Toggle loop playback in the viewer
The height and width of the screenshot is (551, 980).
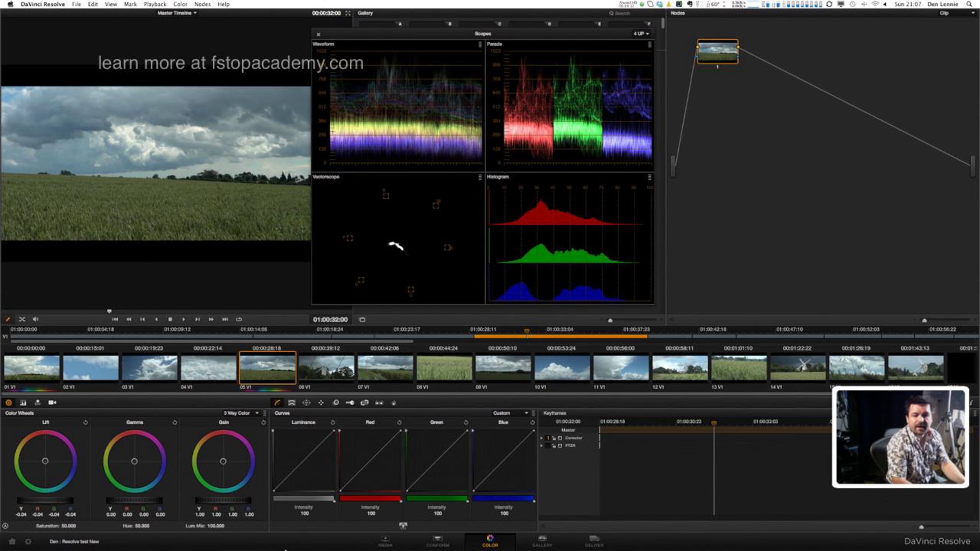pyautogui.click(x=239, y=319)
